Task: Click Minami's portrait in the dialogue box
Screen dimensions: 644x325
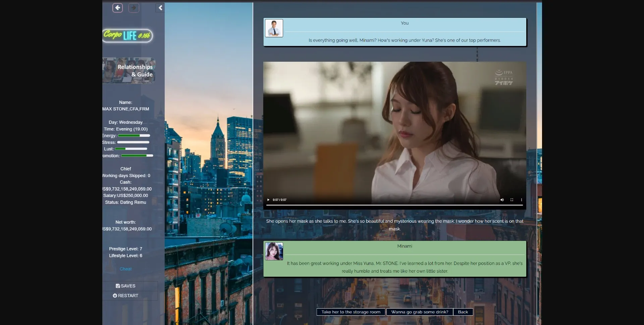Action: pyautogui.click(x=274, y=251)
